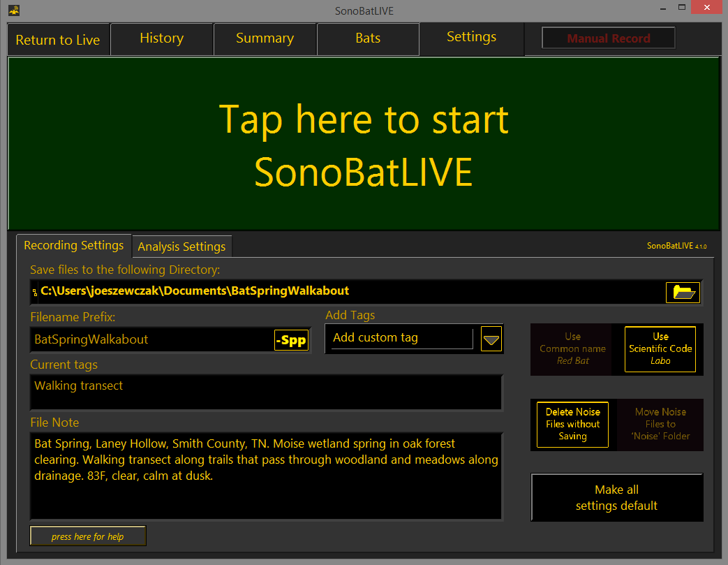Select Use Common name Red Bat option

point(572,349)
